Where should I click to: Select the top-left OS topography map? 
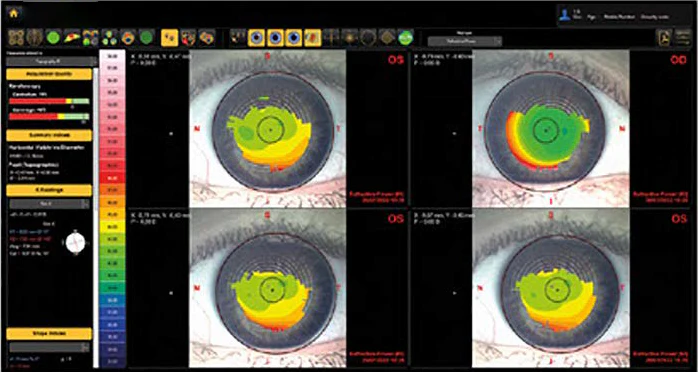tap(268, 128)
